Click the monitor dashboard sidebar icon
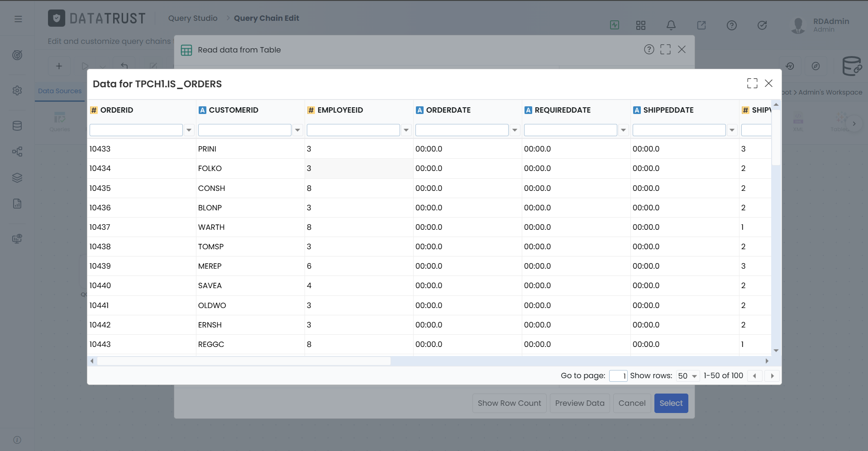Image resolution: width=868 pixels, height=451 pixels. point(17,238)
